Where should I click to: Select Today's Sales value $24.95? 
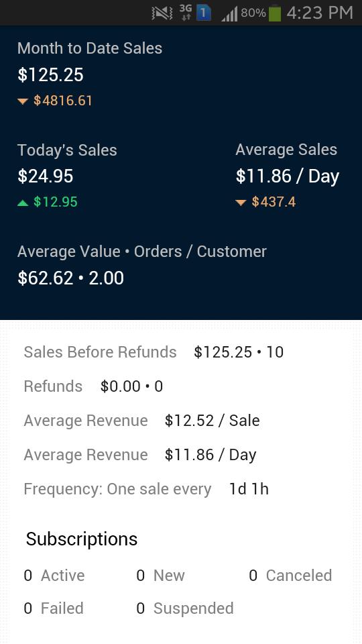click(x=46, y=176)
